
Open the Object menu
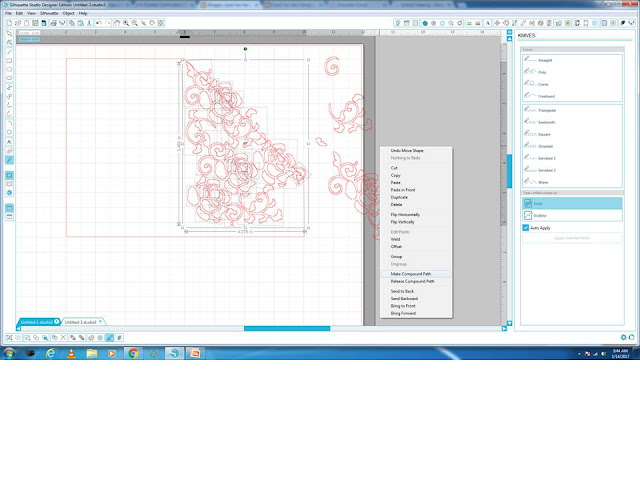point(69,13)
